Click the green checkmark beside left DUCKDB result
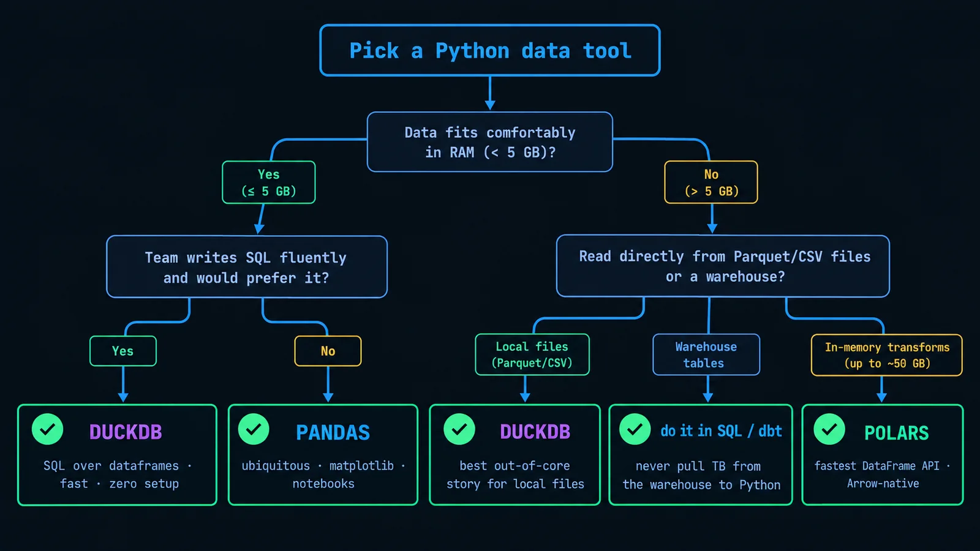Viewport: 980px width, 551px height. click(48, 429)
